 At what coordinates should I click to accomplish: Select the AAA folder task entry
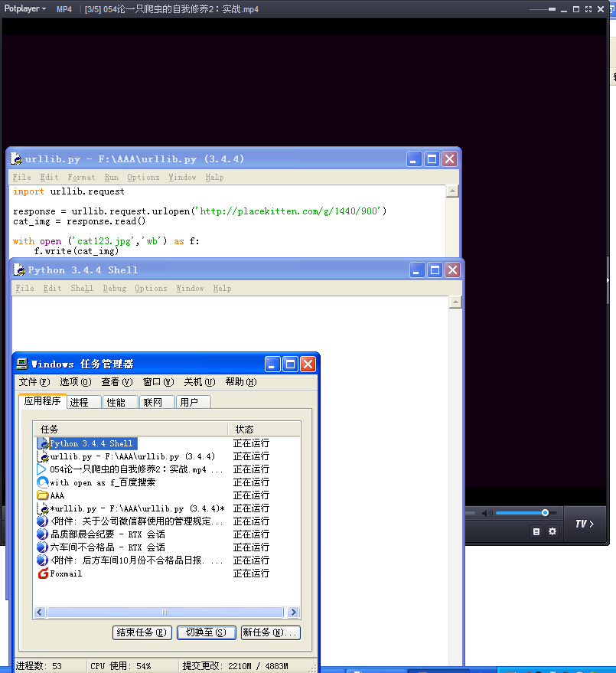pos(57,495)
